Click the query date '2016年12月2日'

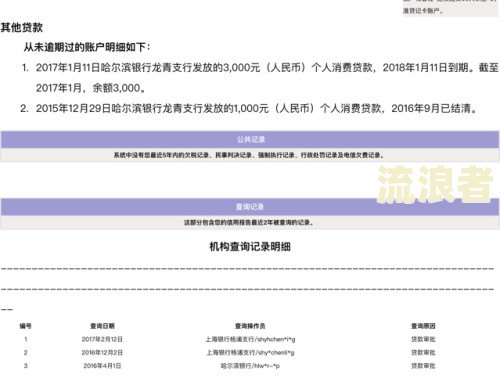(102, 353)
